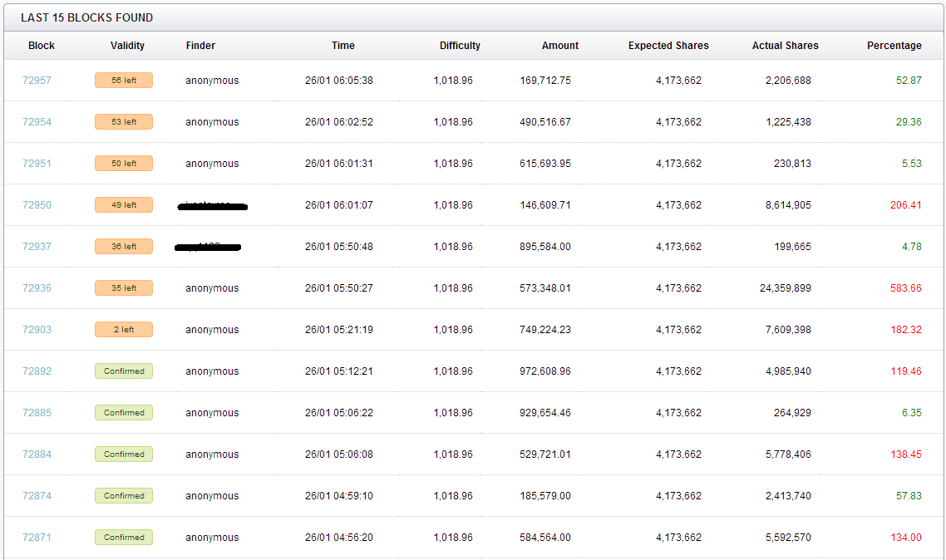Viewport: 946px width, 560px height.
Task: Open block 72954 link
Action: pos(37,122)
